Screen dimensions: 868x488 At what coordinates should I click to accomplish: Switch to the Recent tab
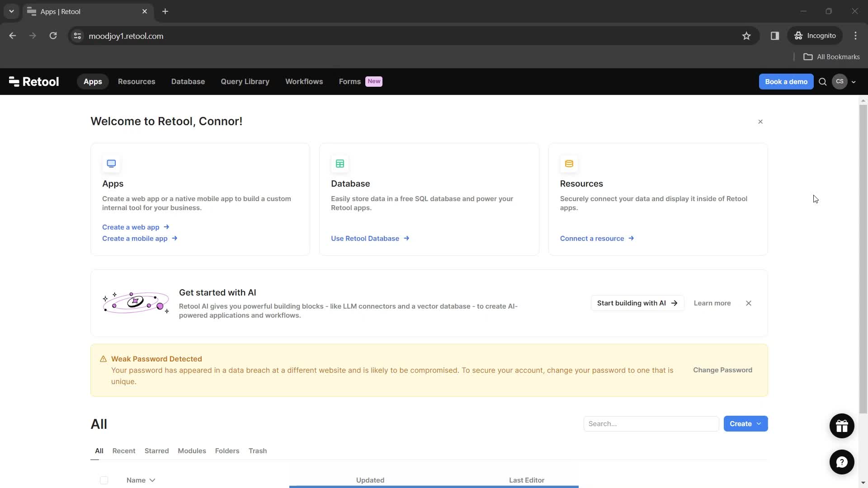pyautogui.click(x=124, y=450)
